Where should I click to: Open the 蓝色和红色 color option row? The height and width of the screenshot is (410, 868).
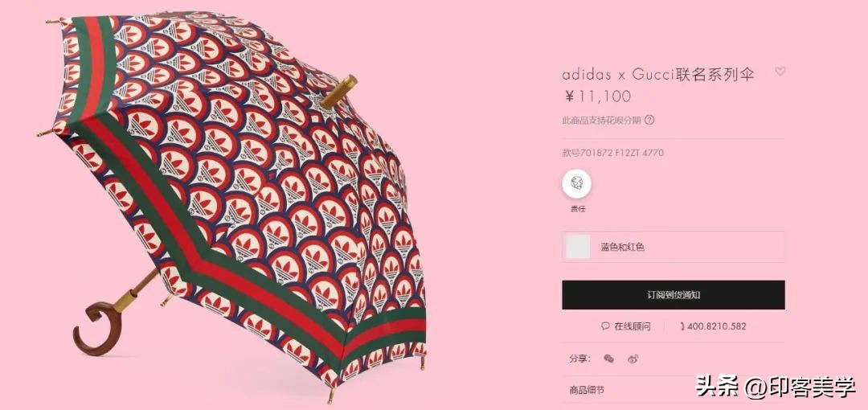coord(674,247)
